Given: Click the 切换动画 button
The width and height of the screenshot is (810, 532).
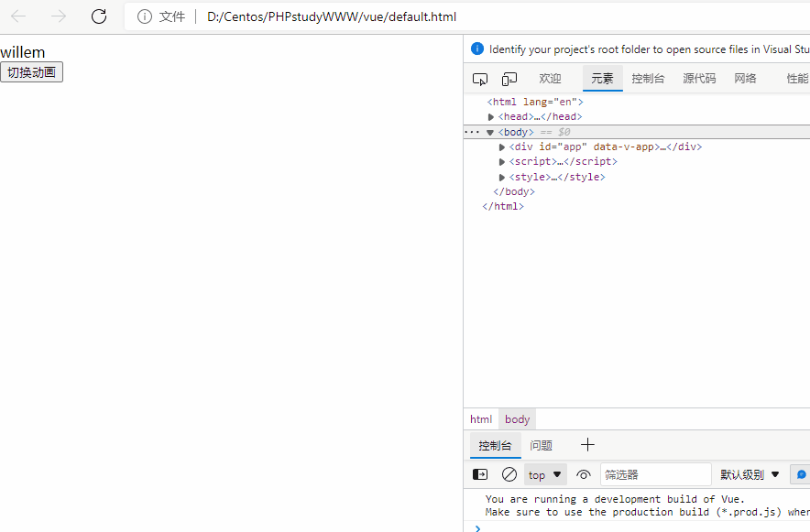Looking at the screenshot, I should point(31,72).
